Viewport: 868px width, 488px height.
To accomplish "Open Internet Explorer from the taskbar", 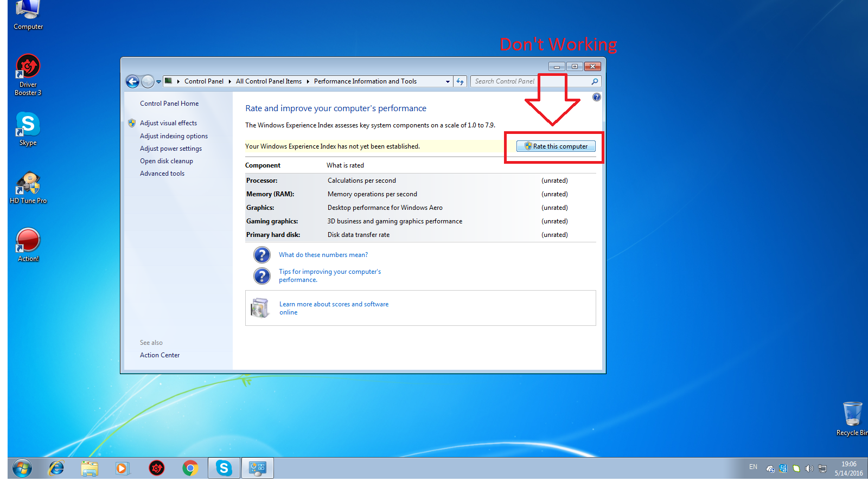I will [x=56, y=468].
